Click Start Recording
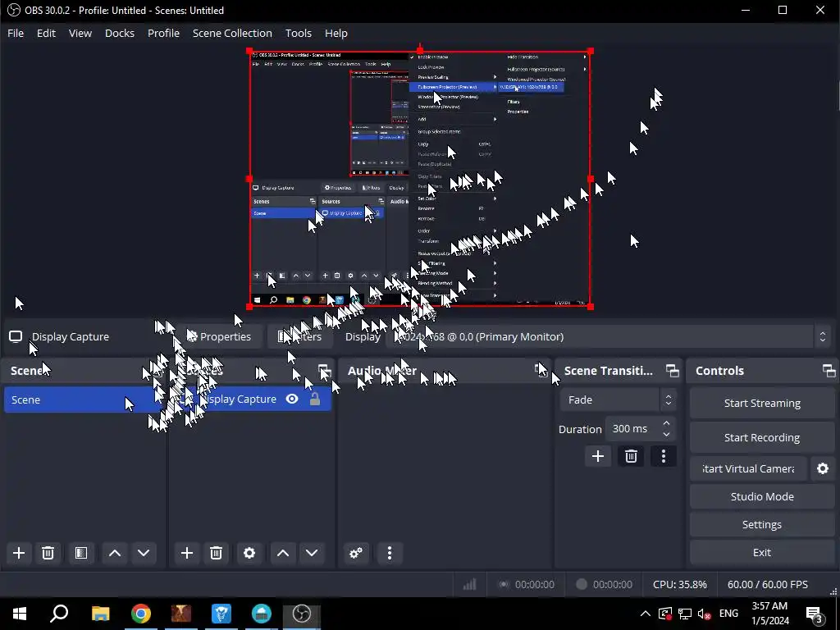840x630 pixels. point(762,437)
